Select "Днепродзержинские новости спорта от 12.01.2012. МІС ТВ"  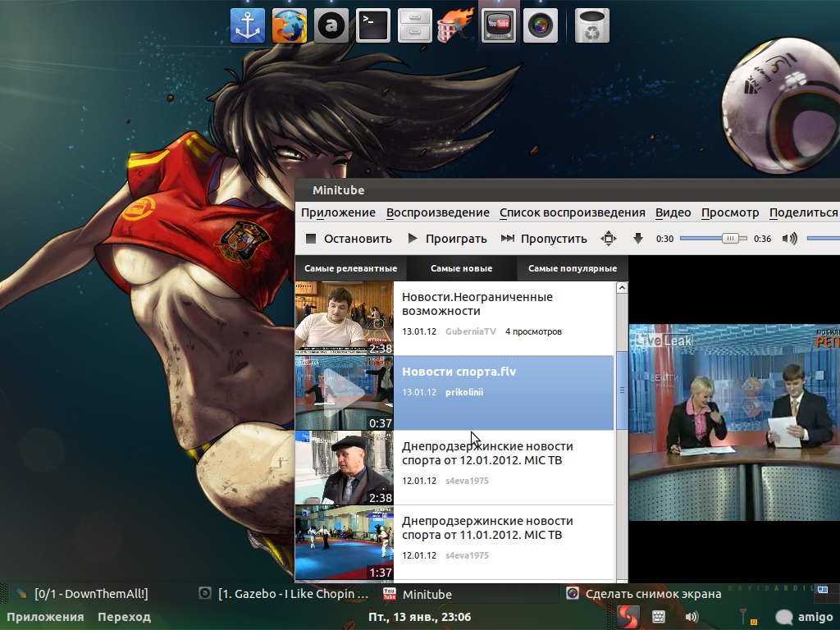[x=487, y=453]
